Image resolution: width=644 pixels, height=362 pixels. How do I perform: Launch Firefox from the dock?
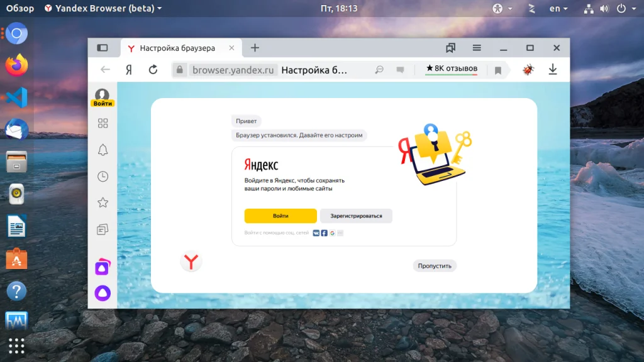point(16,65)
